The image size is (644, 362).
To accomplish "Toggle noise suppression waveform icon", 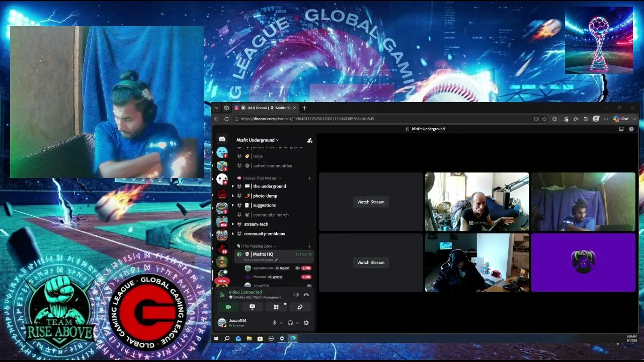I will pyautogui.click(x=296, y=295).
